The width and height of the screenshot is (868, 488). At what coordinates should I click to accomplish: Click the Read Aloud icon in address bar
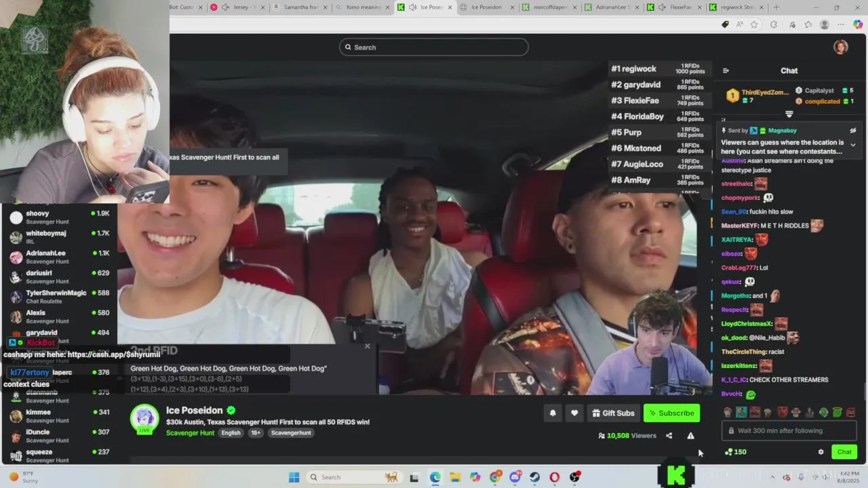pyautogui.click(x=740, y=24)
